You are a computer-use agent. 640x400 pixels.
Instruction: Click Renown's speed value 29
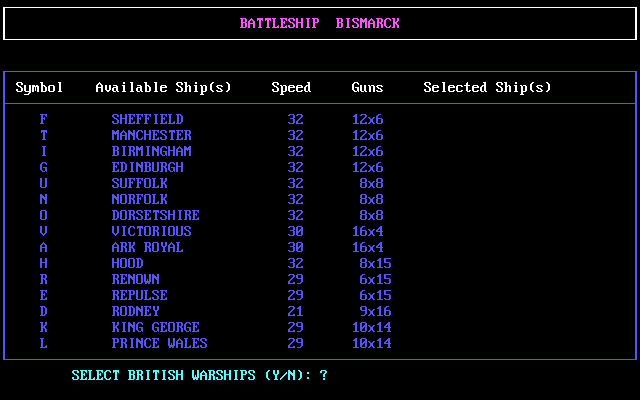[296, 279]
